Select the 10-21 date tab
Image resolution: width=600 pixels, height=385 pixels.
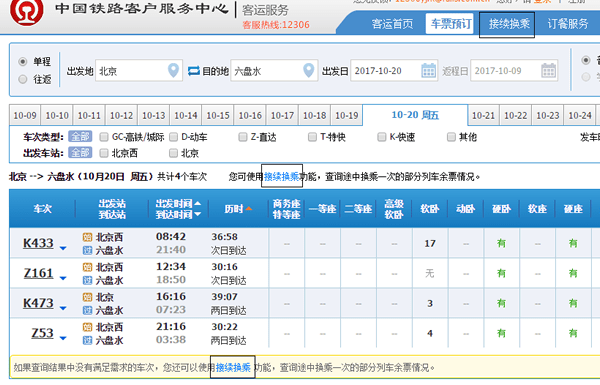(x=483, y=115)
